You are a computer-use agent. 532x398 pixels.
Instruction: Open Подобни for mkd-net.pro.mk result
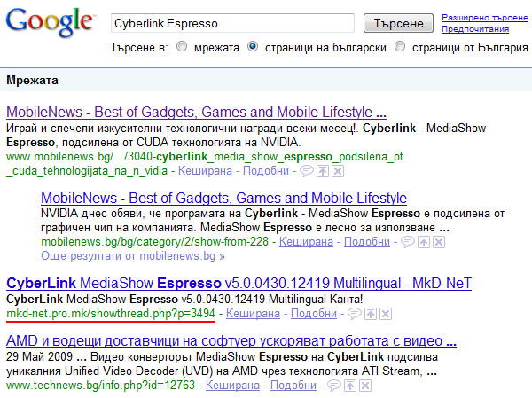pos(314,313)
